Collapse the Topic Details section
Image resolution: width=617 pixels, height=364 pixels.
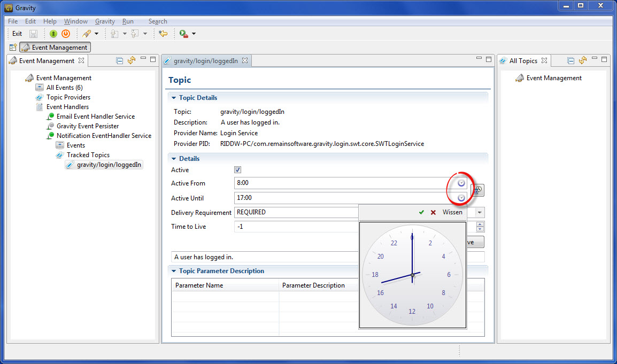tap(173, 98)
